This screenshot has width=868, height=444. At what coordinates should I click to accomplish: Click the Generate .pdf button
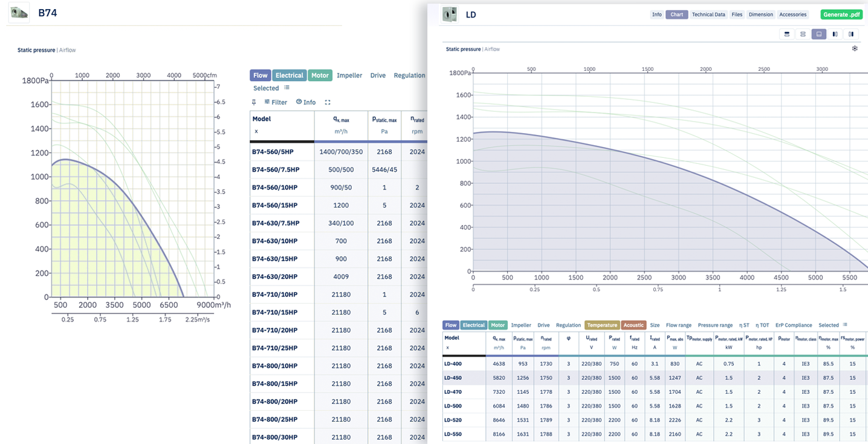[x=841, y=15]
